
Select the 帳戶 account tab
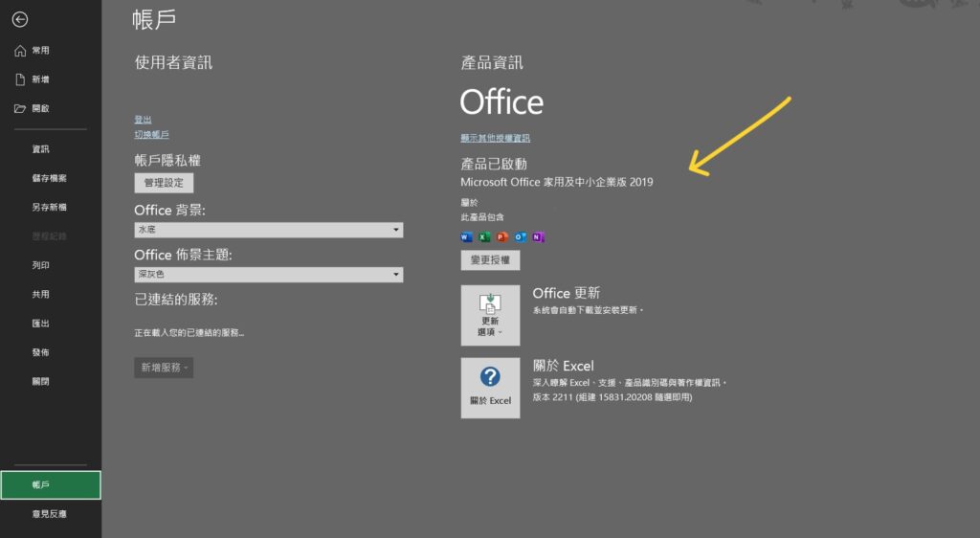click(x=51, y=485)
